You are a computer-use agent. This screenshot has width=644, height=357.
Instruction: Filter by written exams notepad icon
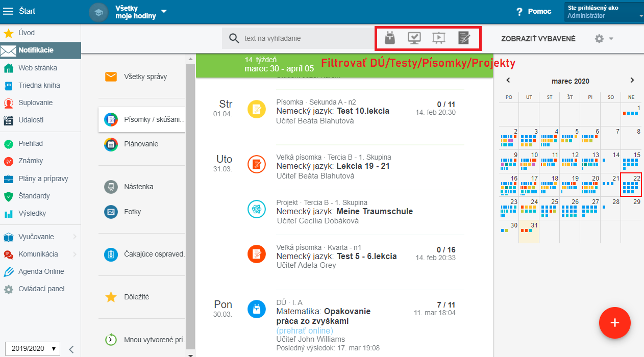464,38
